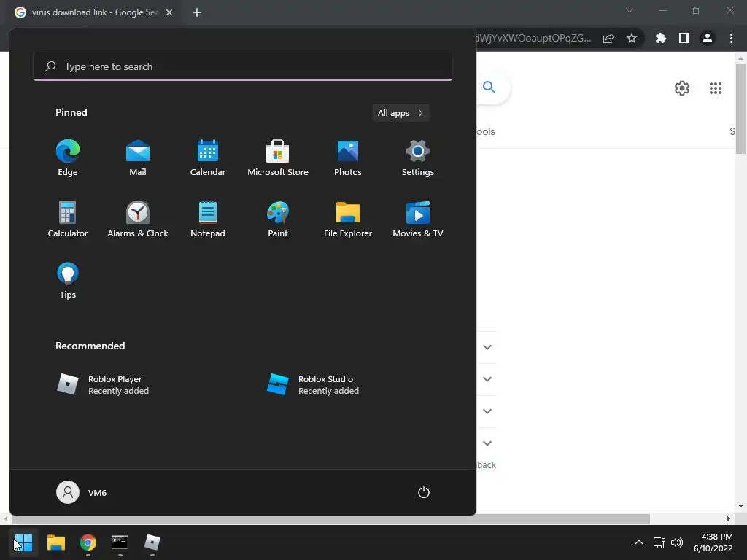Open a new Chrome tab
The width and height of the screenshot is (747, 560).
coord(197,12)
